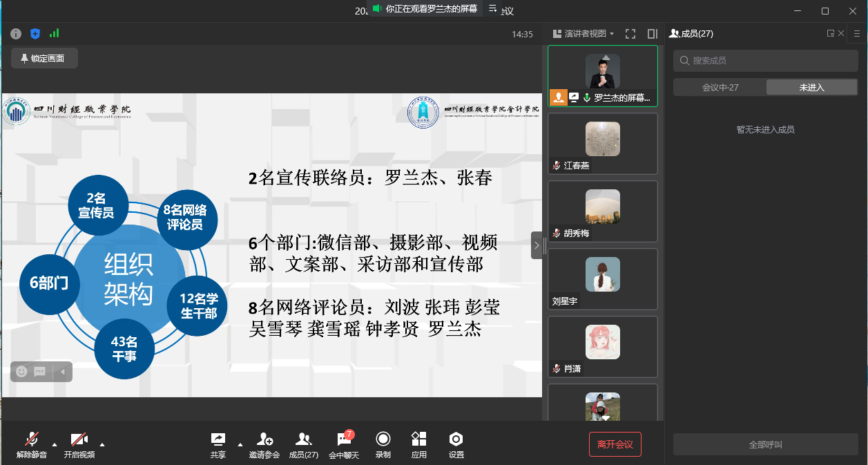Screen dimensions: 868x465
Task: Click the screen-share icon on 罗兰杰's tile
Action: coord(573,97)
